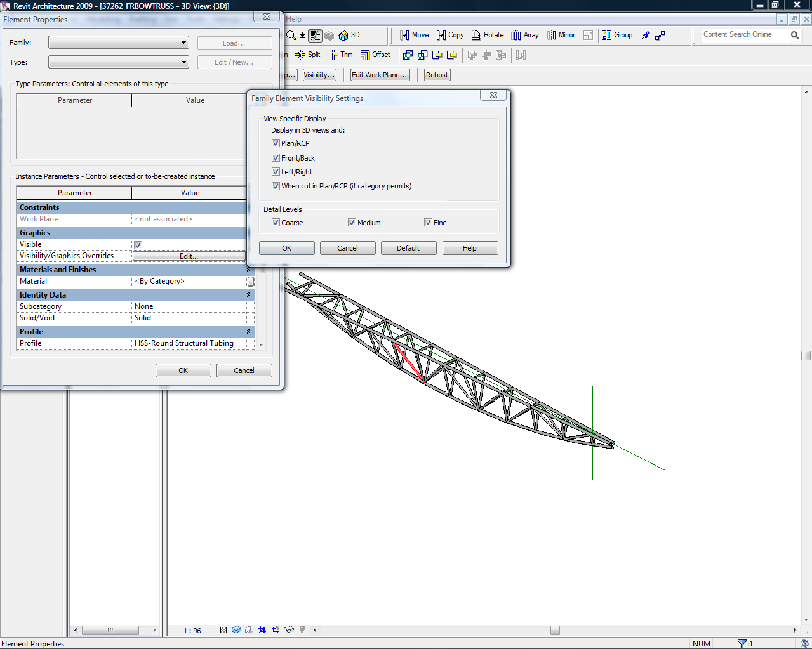
Task: Expand the Type dropdown
Action: click(184, 62)
